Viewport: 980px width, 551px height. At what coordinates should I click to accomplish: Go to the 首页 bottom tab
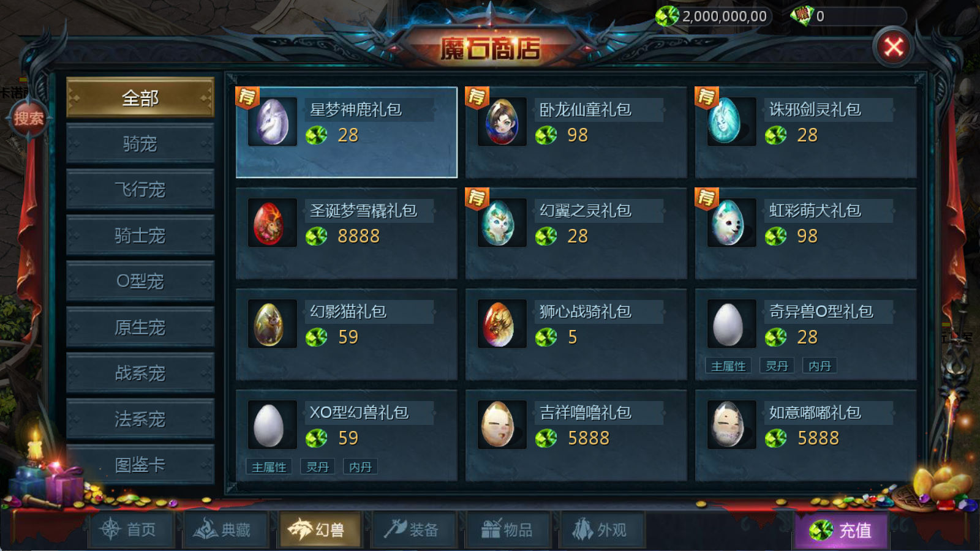[x=130, y=530]
